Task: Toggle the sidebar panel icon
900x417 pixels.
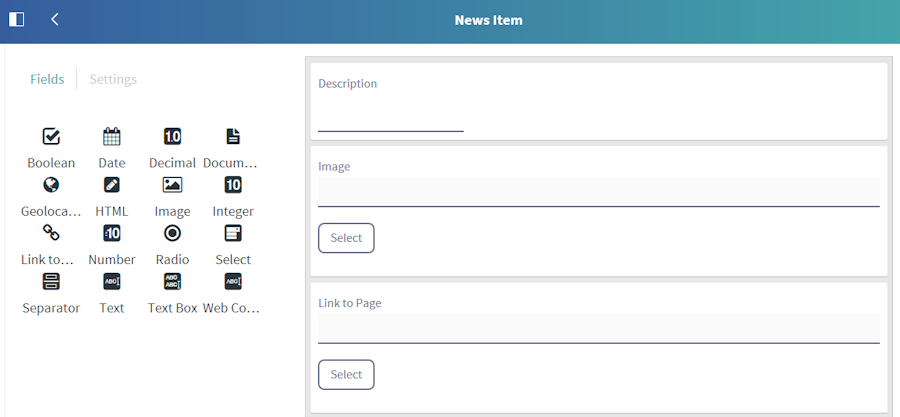Action: point(17,20)
